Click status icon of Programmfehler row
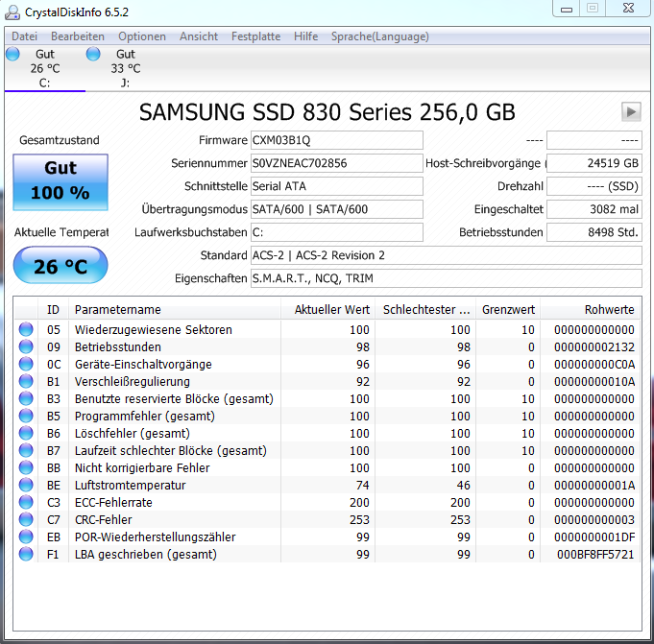This screenshot has height=644, width=654. coord(26,416)
